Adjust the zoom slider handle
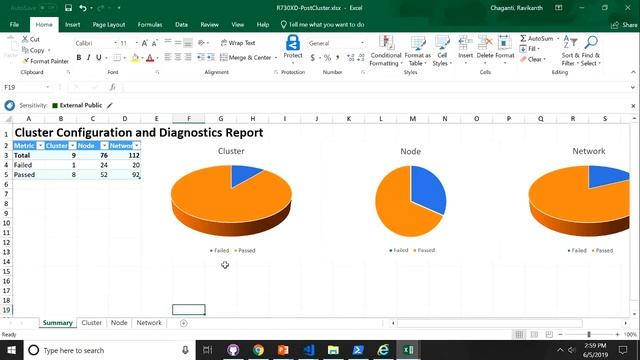 coord(589,334)
